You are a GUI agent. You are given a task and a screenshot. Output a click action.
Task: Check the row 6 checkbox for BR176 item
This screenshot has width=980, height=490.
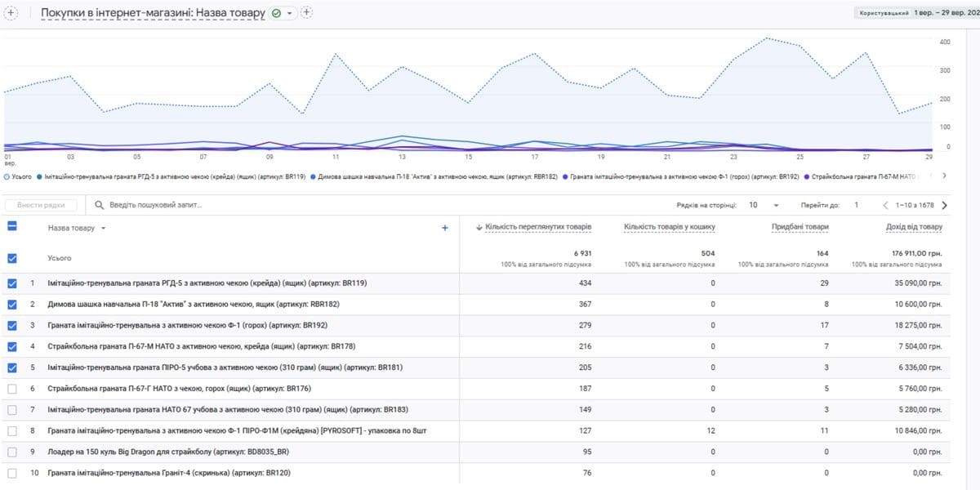[12, 388]
